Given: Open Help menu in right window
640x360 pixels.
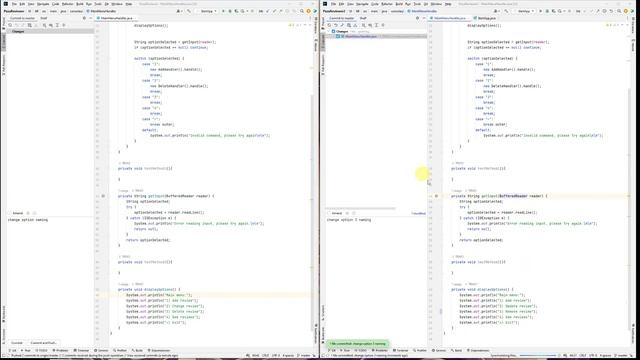Looking at the screenshot, I should tap(448, 4).
